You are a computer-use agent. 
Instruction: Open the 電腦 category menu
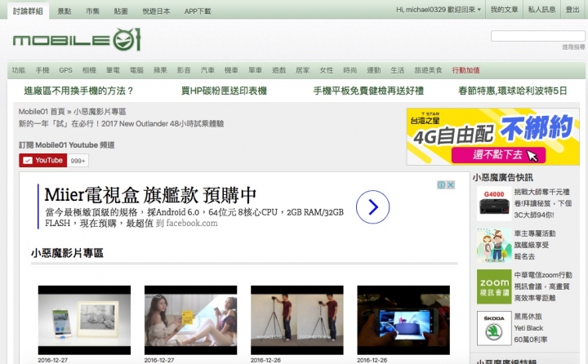pyautogui.click(x=136, y=70)
